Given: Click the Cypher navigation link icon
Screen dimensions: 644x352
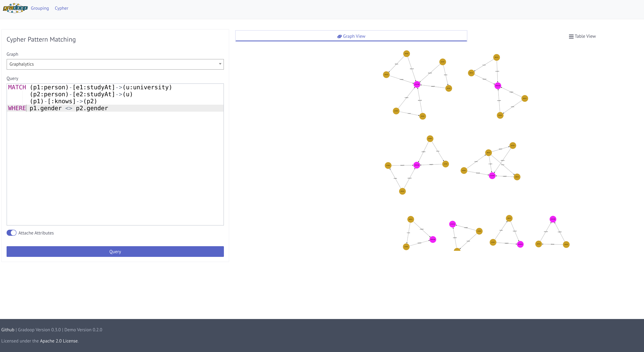Looking at the screenshot, I should click(61, 8).
